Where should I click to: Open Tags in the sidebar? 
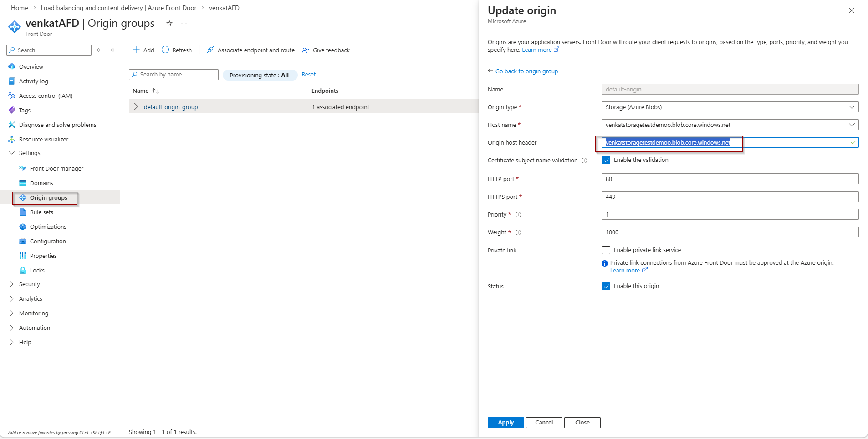pos(25,110)
